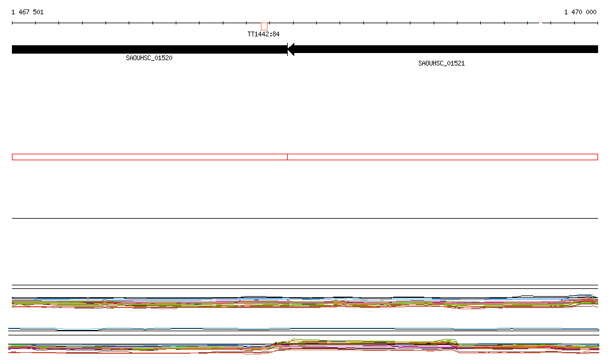
Task: Click the coordinate ruler's leftmost tick
Action: point(13,23)
